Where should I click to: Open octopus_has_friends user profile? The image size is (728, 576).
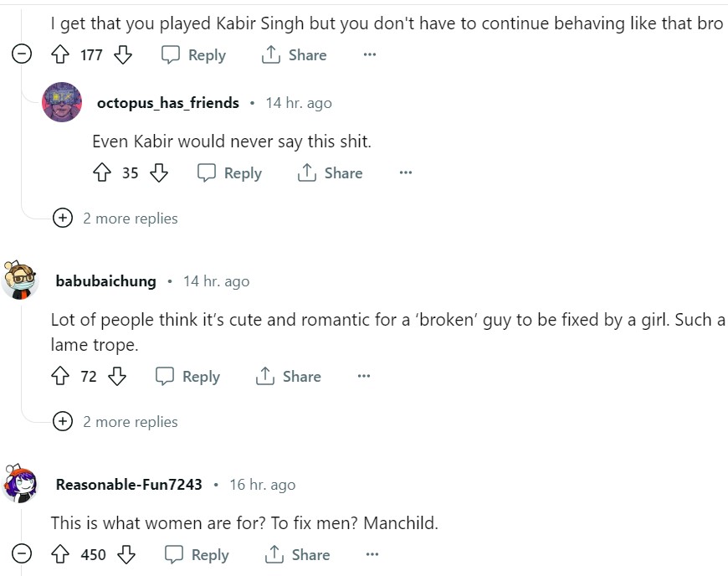tap(168, 103)
